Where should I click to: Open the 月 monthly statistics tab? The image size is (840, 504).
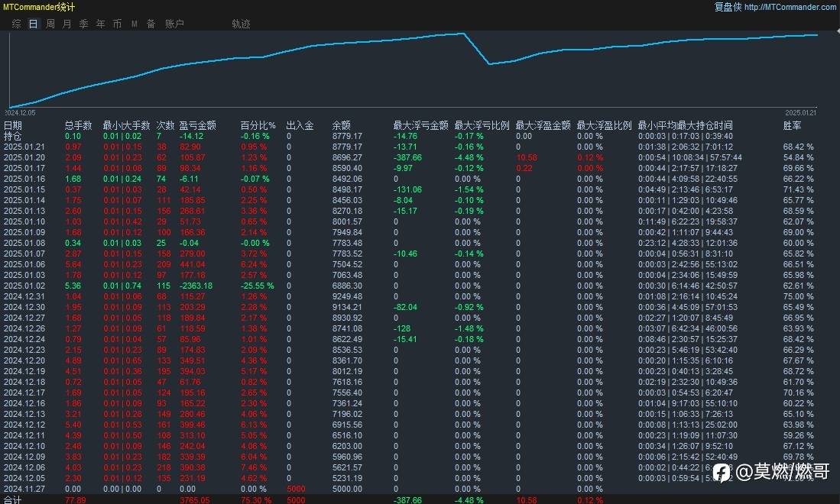point(67,24)
